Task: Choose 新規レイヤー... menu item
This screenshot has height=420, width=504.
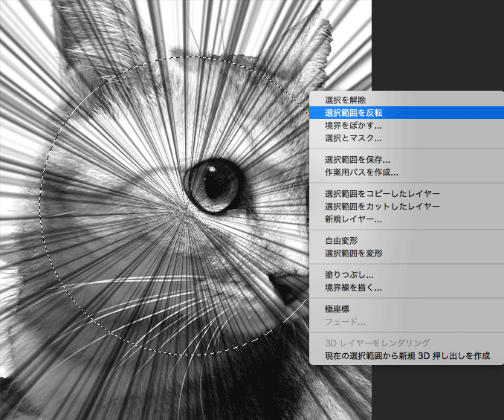Action: pyautogui.click(x=407, y=219)
